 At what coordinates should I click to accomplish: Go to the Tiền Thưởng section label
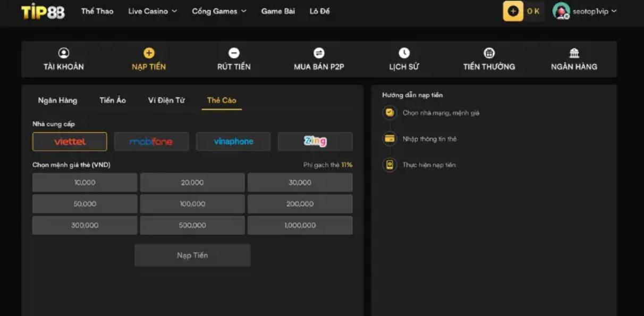coord(489,66)
